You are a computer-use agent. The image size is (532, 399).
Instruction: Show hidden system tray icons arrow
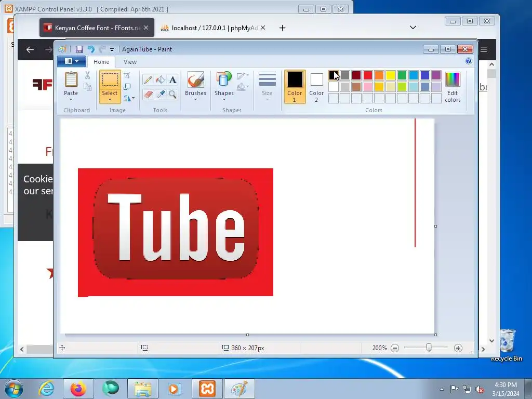pos(442,389)
